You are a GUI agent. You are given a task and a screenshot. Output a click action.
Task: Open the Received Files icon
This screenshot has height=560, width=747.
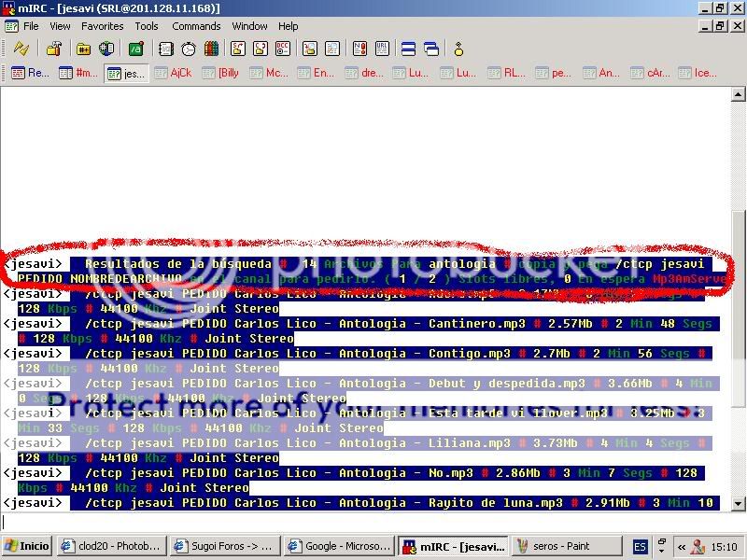click(310, 49)
